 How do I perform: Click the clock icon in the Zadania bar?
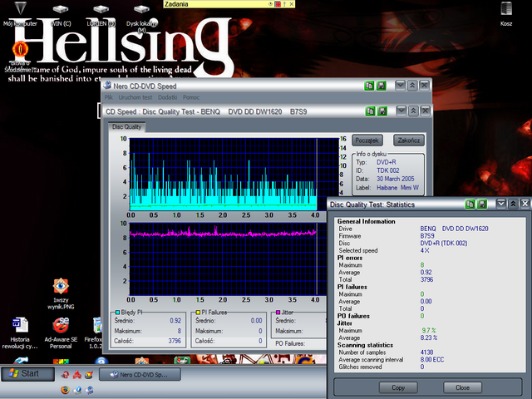(270, 4)
